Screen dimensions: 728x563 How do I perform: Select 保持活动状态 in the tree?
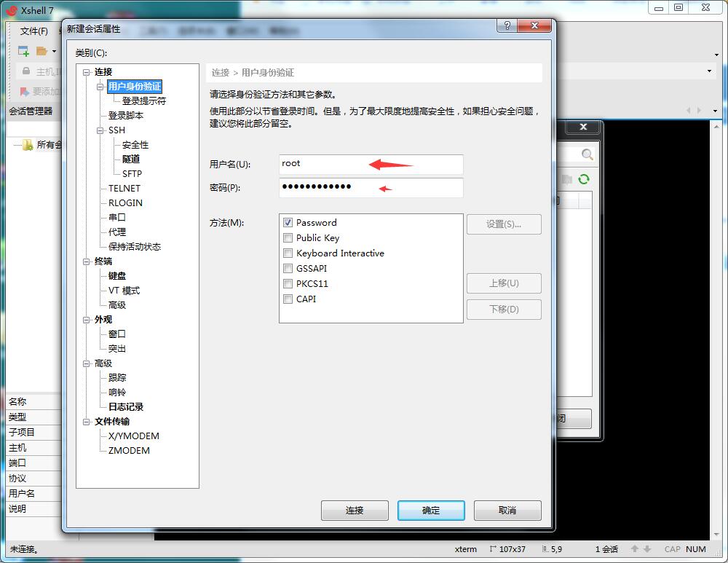point(135,247)
